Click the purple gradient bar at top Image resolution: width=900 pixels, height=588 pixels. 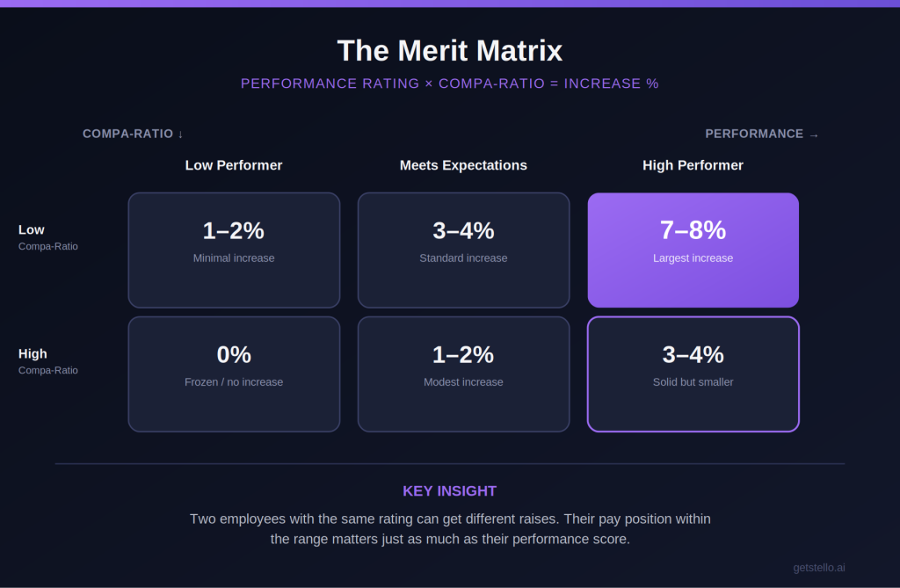tap(450, 4)
